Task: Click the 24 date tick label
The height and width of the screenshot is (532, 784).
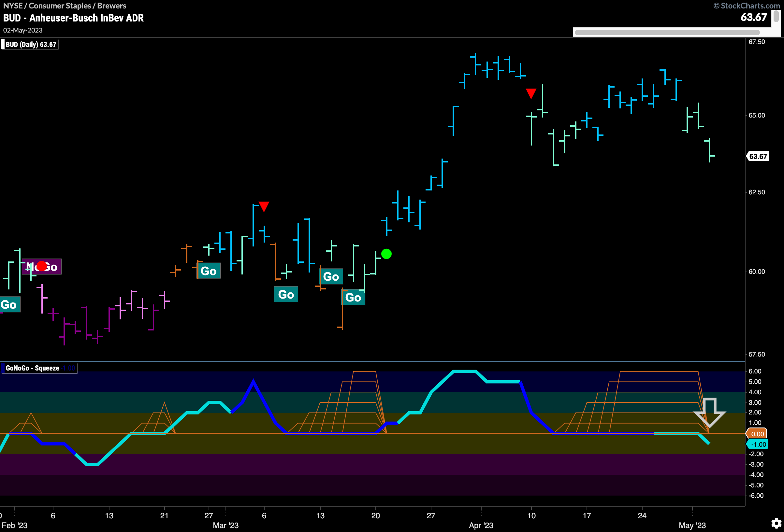Action: pos(642,515)
